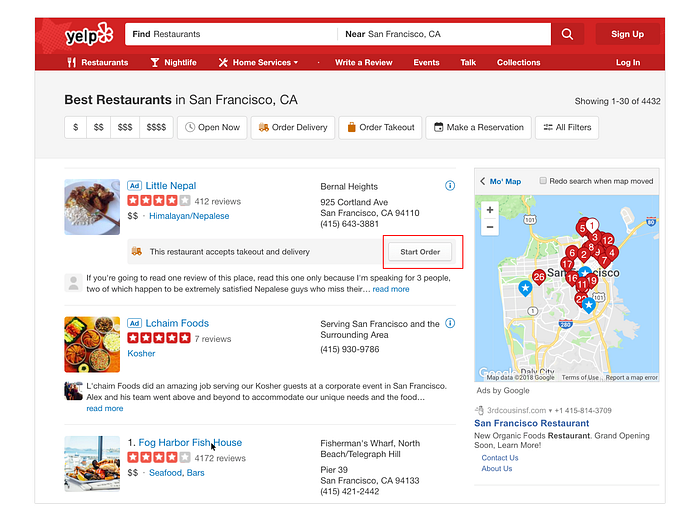Click the Yelp logo
The height and width of the screenshot is (521, 700).
pyautogui.click(x=89, y=34)
